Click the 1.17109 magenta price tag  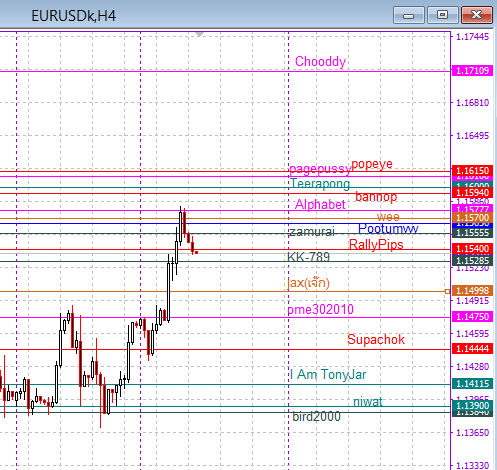click(472, 71)
